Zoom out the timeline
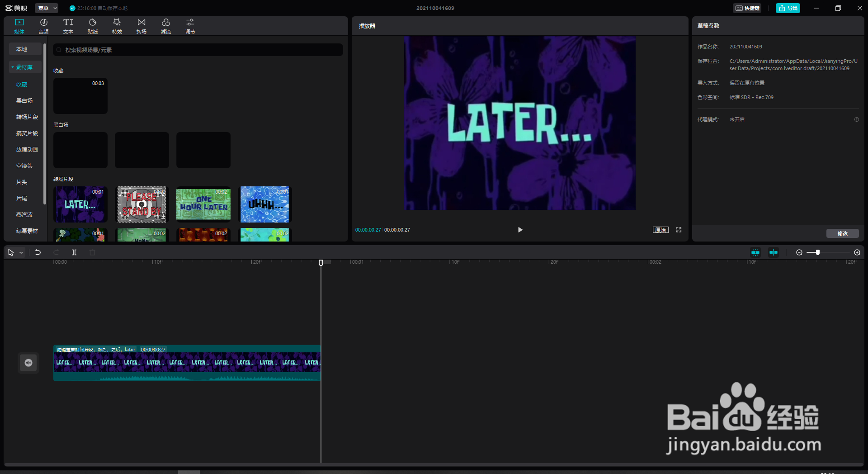This screenshot has height=474, width=868. click(x=799, y=252)
